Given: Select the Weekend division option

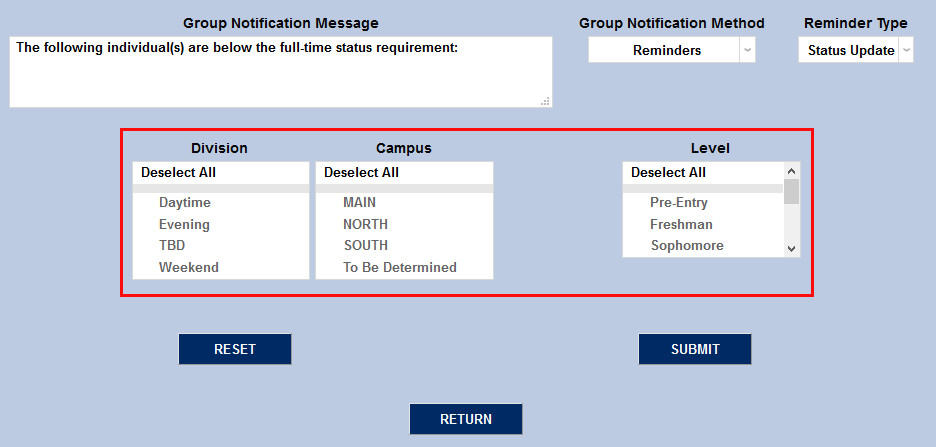Looking at the screenshot, I should coord(188,268).
